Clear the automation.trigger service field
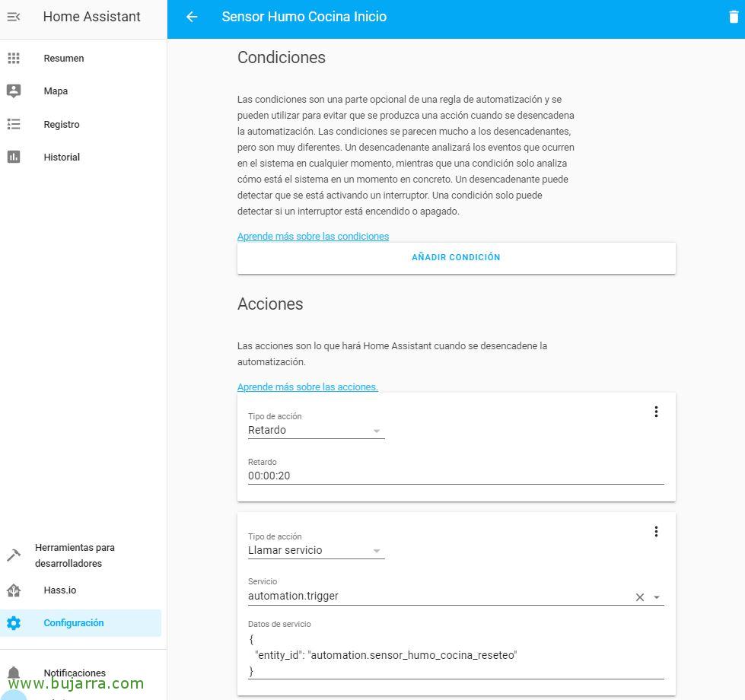 point(640,597)
